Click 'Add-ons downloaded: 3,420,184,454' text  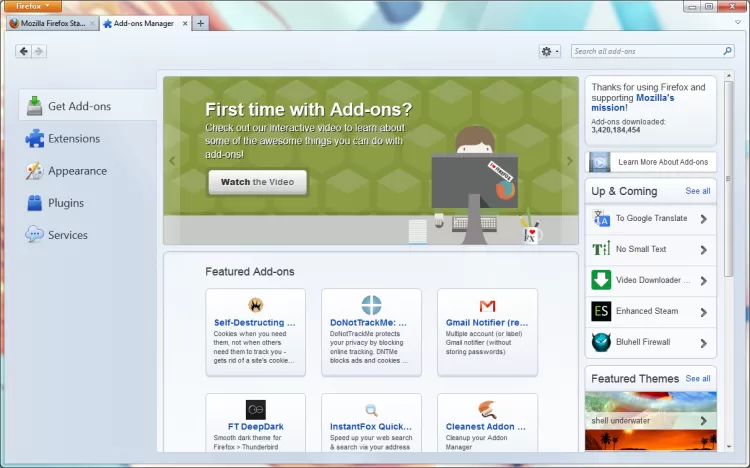tap(628, 126)
